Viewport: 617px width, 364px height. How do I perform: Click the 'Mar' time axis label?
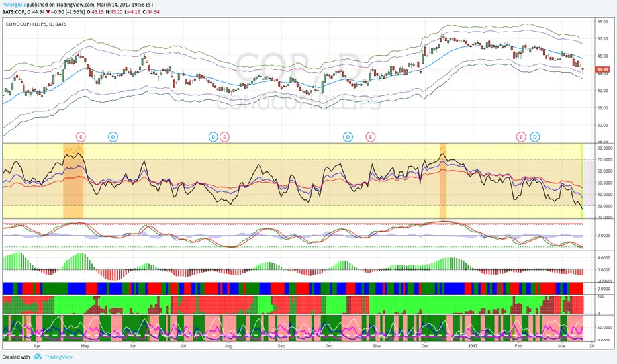562,346
